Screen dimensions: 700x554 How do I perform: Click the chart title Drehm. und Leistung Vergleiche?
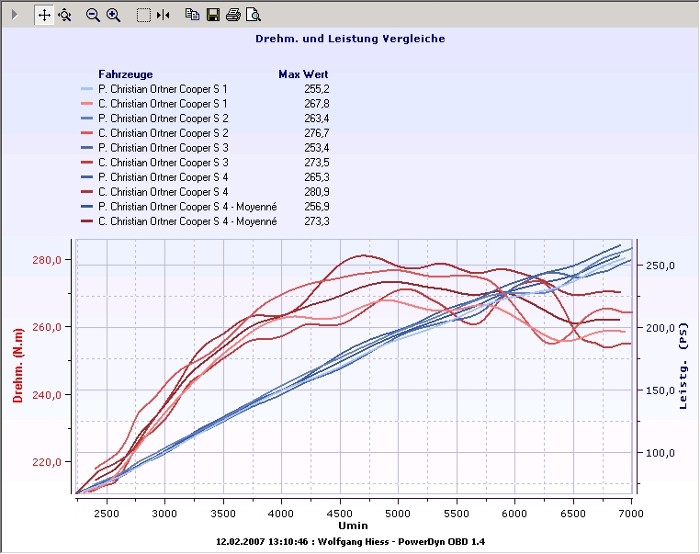click(350, 39)
